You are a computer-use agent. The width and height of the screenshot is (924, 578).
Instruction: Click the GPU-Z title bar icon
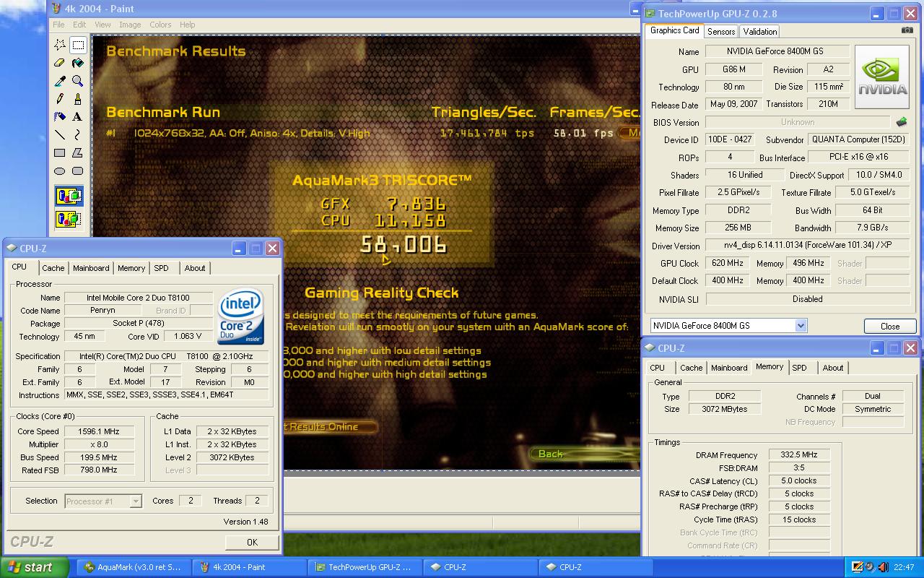(x=650, y=13)
